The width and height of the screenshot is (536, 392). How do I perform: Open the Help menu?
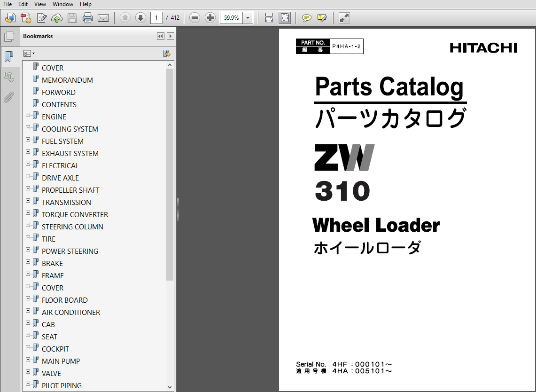pos(85,4)
